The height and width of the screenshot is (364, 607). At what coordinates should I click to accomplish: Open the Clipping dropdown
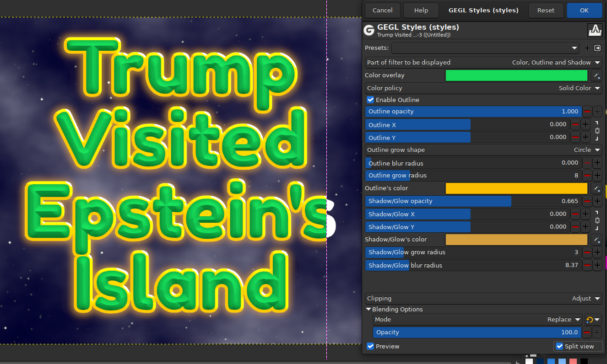(x=483, y=298)
